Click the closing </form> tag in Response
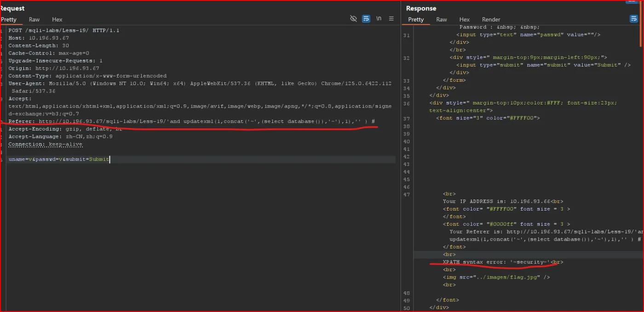Viewport: 644px width, 312px height. pyautogui.click(x=454, y=80)
